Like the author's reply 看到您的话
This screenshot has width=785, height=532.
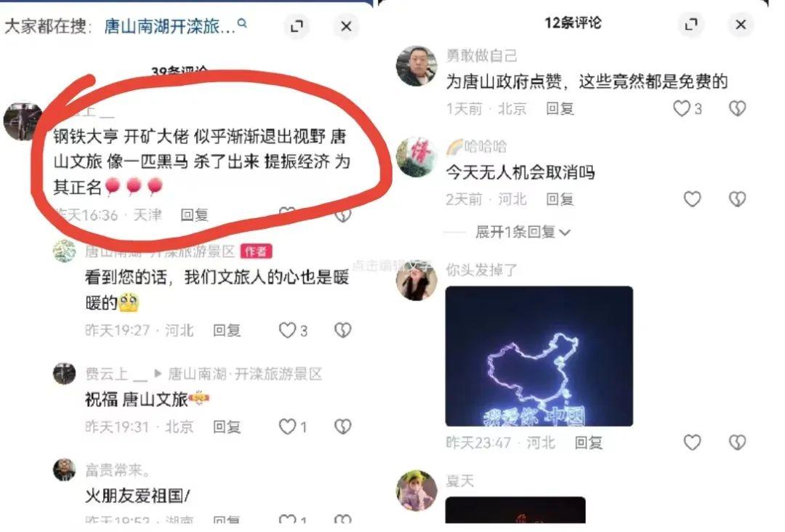point(293,330)
